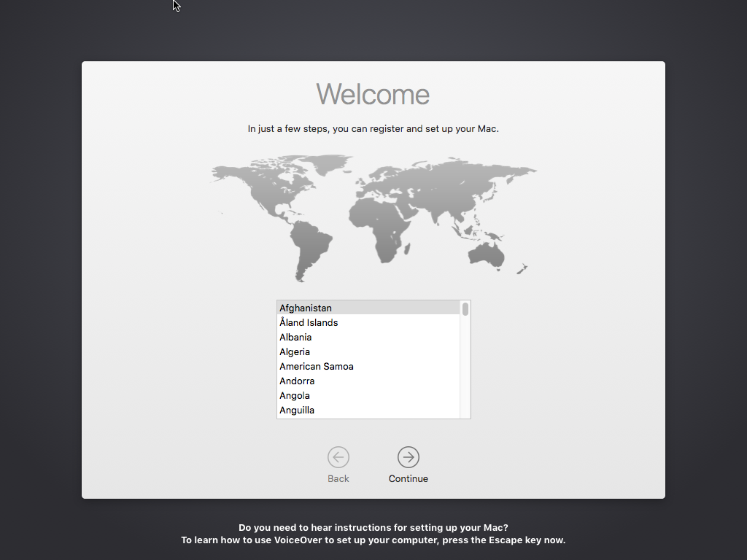Screen dimensions: 747x560
Task: Click Australia on the world map
Action: click(487, 252)
